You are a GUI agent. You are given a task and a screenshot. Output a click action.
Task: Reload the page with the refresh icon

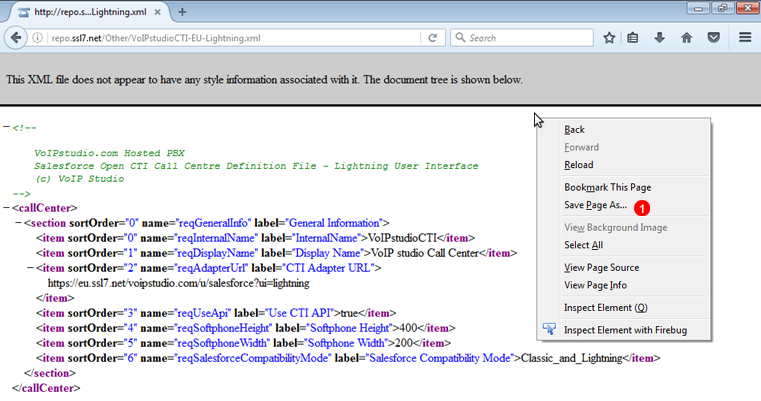(x=432, y=38)
